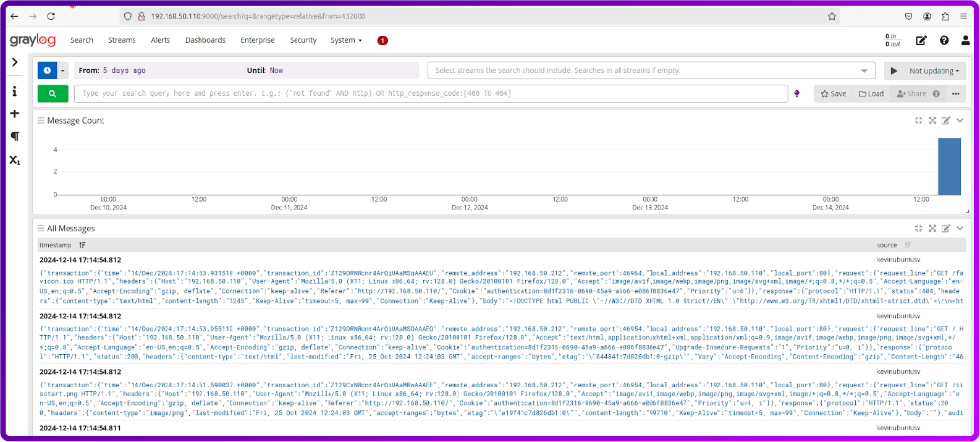Expand the System dropdown menu

(346, 40)
